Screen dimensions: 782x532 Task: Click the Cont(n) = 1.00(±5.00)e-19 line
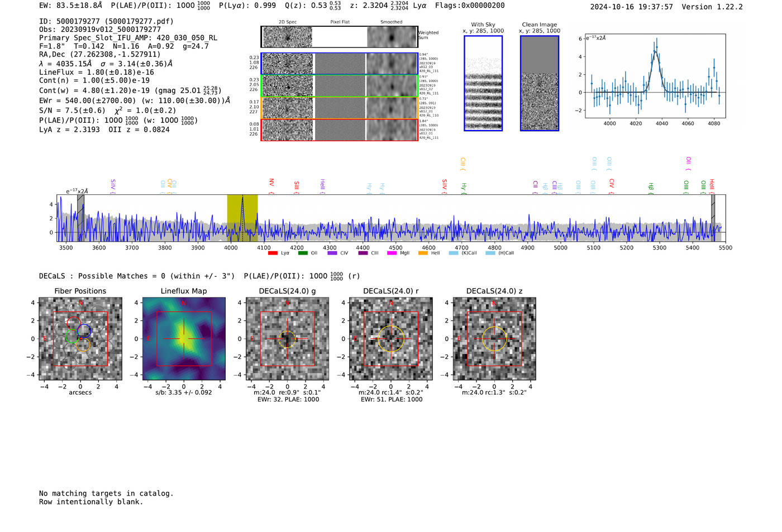point(94,80)
